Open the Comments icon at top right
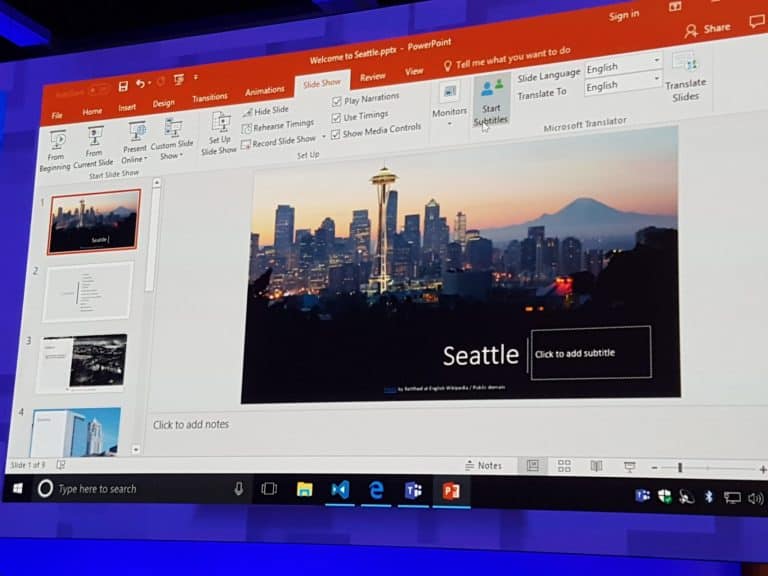 [x=757, y=22]
